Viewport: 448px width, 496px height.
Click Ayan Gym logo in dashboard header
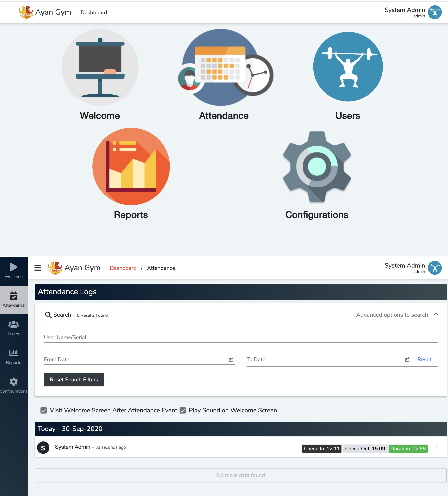26,13
